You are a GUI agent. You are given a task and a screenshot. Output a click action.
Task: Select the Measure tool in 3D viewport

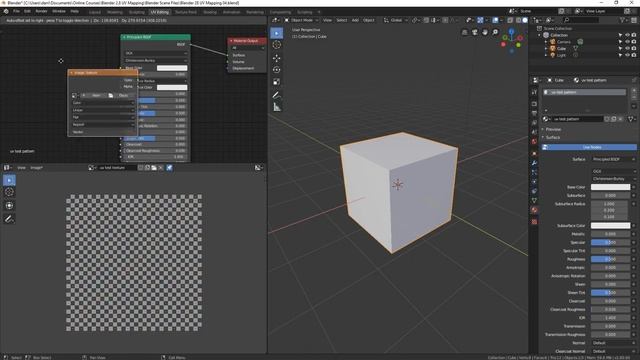point(277,107)
